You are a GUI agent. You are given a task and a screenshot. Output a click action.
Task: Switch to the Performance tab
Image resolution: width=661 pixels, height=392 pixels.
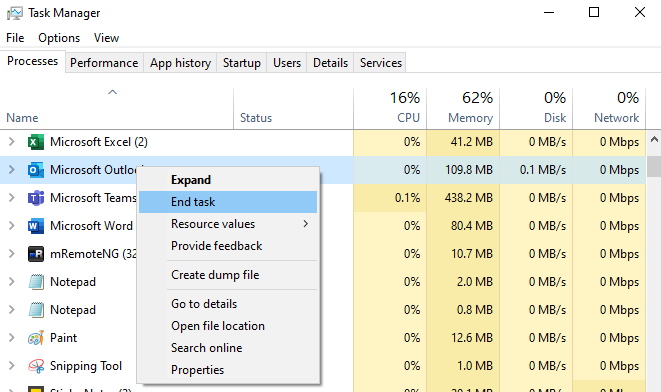pos(104,63)
